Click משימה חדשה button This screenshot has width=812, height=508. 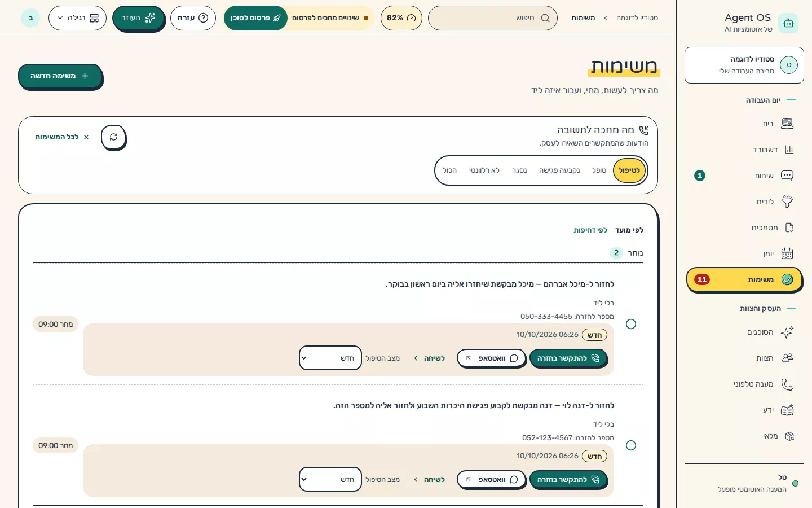tap(60, 76)
